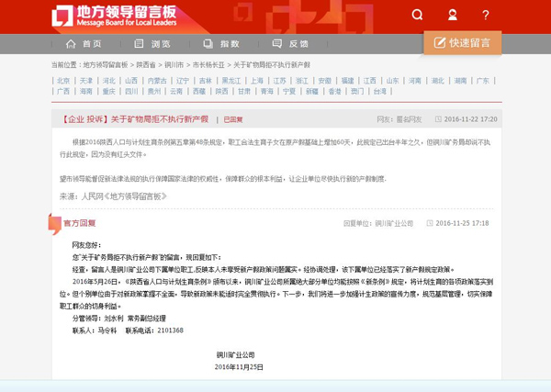This screenshot has height=392, width=551.
Task: Select 山西 province link
Action: click(x=131, y=81)
